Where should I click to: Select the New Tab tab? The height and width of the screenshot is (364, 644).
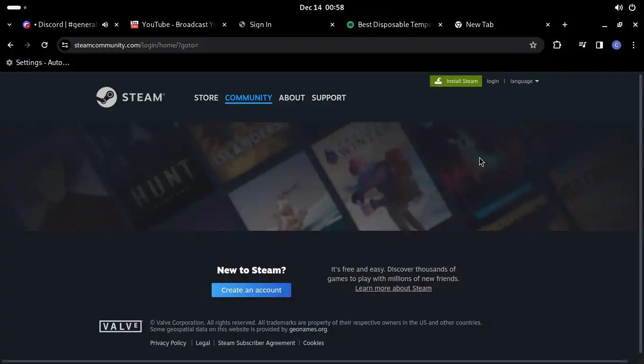[479, 25]
